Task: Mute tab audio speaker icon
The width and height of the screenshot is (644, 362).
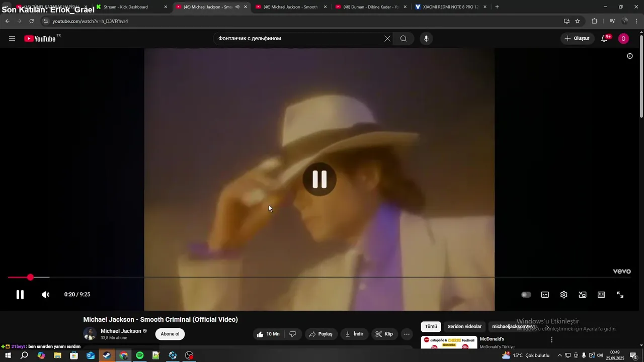Action: coord(237,7)
